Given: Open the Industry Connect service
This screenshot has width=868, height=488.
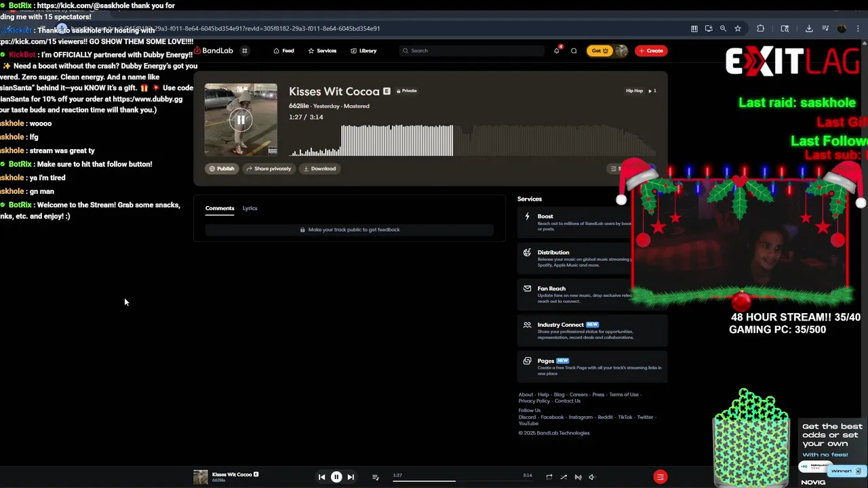Looking at the screenshot, I should pyautogui.click(x=592, y=330).
